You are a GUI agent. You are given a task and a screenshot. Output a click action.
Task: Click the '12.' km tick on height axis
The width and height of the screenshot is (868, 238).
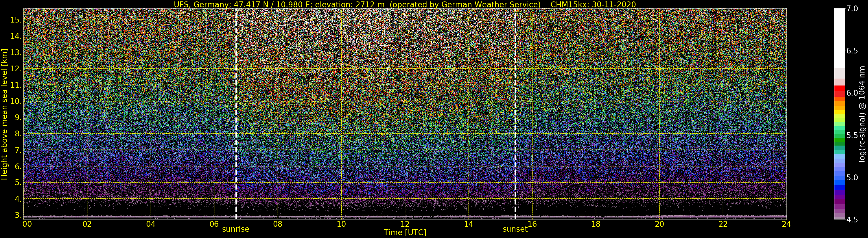coord(16,69)
